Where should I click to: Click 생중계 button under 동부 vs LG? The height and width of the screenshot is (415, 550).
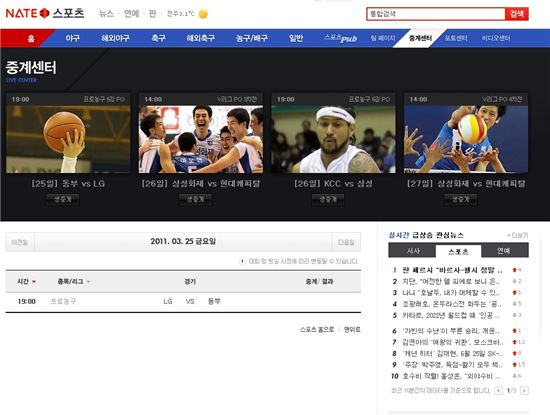[63, 199]
